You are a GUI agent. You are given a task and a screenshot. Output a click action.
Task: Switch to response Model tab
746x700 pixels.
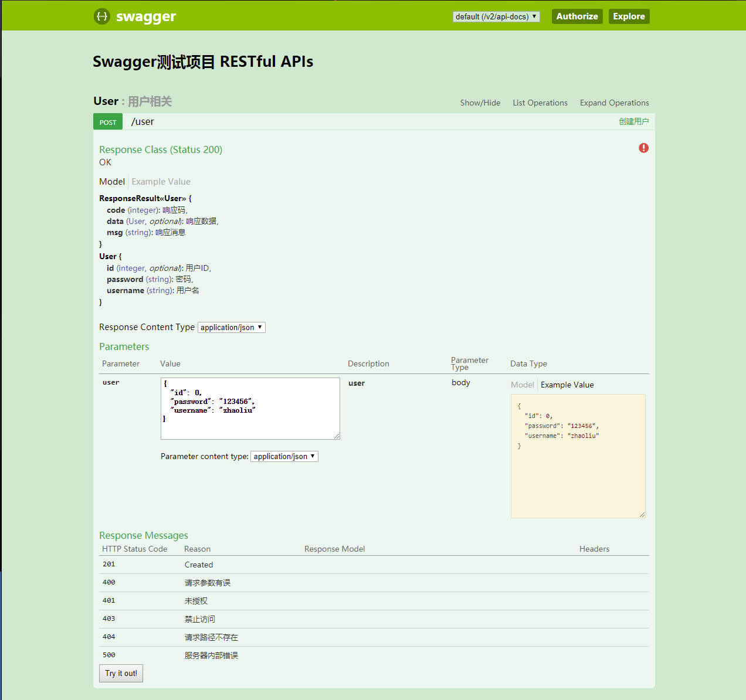(x=112, y=182)
